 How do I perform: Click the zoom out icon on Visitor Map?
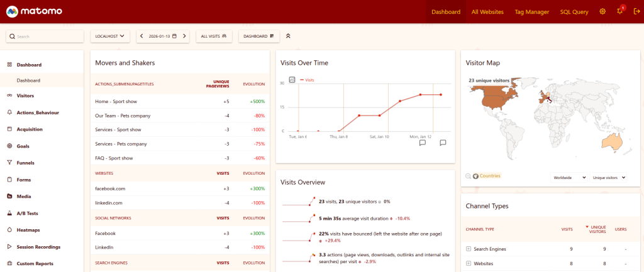[469, 176]
